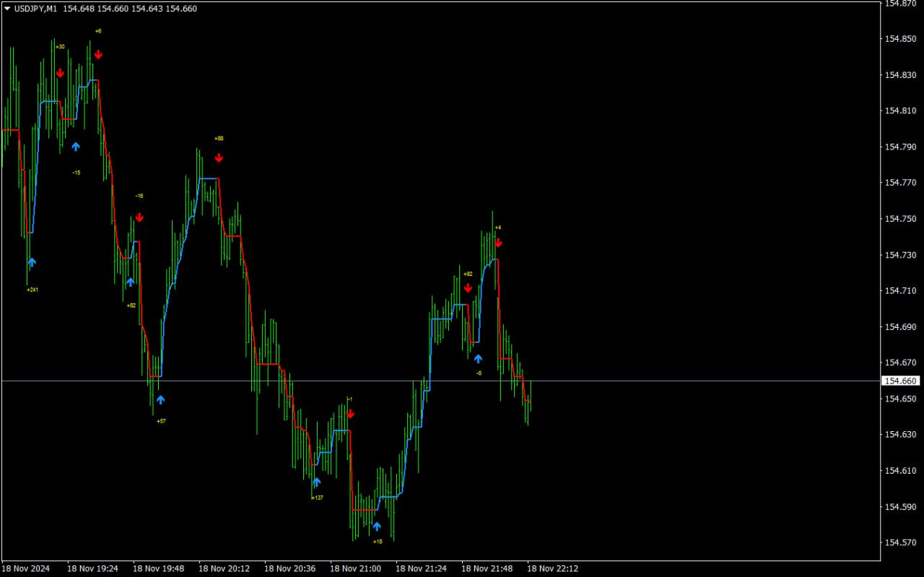
Task: Click the blue buy arrow labeled +57
Action: (160, 399)
